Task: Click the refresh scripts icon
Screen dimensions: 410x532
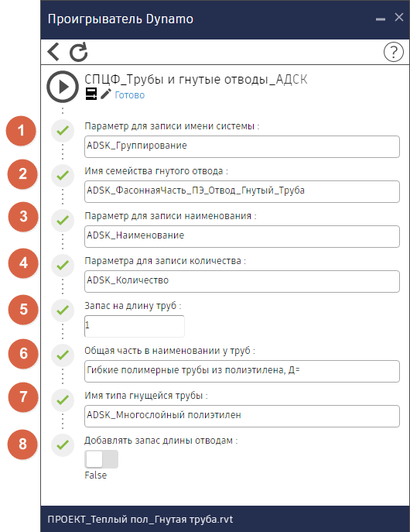Action: [x=79, y=52]
